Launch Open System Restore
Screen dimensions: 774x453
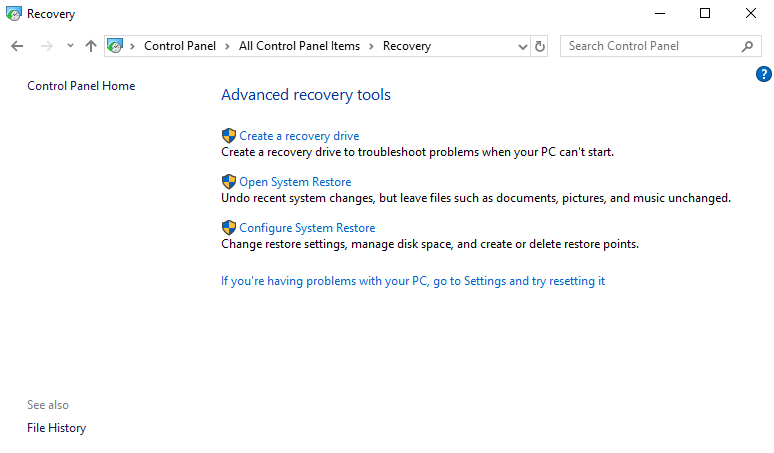(295, 182)
